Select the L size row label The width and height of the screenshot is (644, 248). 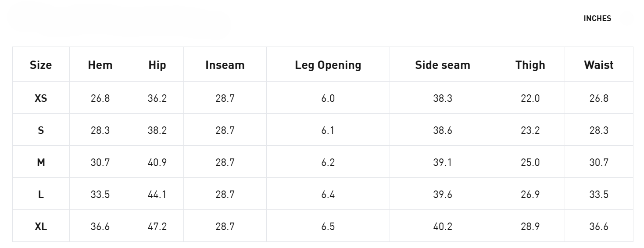click(41, 194)
